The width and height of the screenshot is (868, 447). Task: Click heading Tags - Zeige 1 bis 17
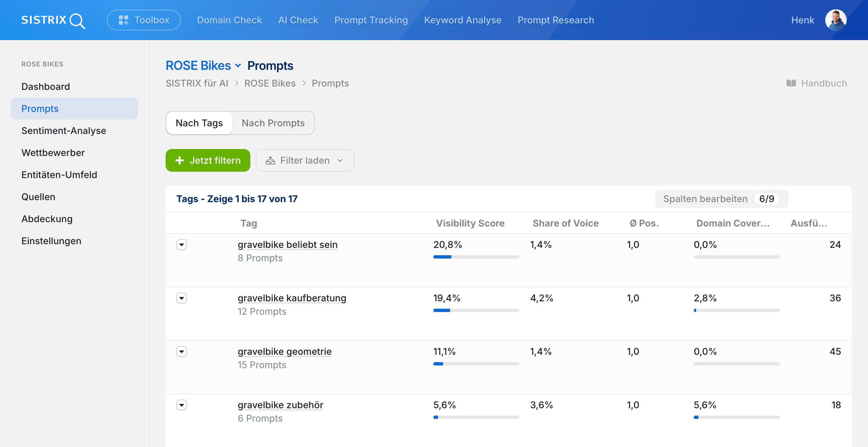pyautogui.click(x=237, y=199)
